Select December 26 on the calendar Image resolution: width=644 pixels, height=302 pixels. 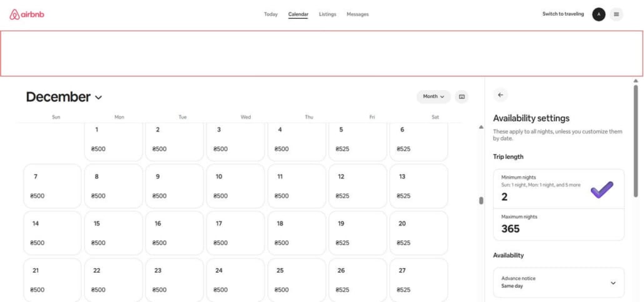358,280
